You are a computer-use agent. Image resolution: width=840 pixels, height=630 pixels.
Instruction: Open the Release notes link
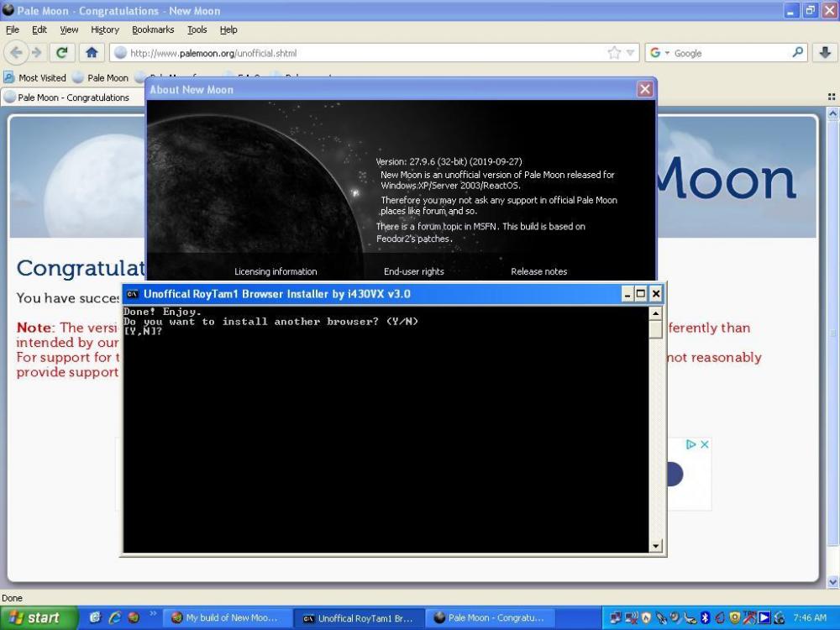[x=538, y=271]
